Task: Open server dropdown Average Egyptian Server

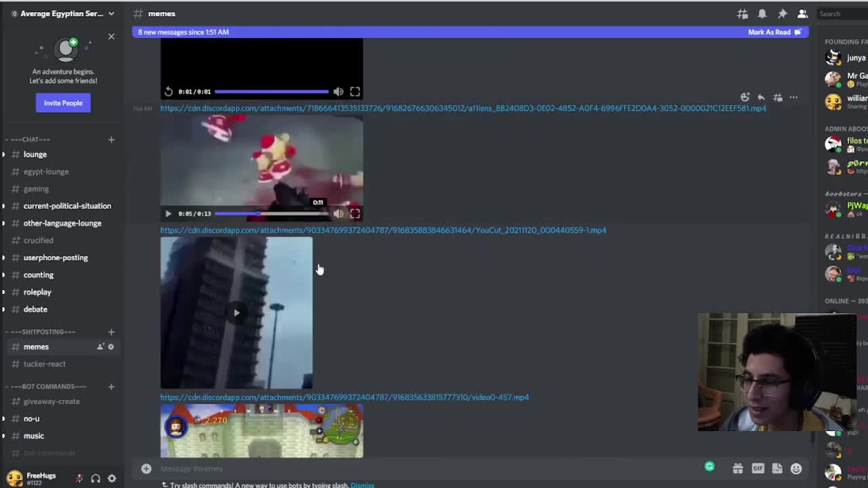Action: pos(63,14)
